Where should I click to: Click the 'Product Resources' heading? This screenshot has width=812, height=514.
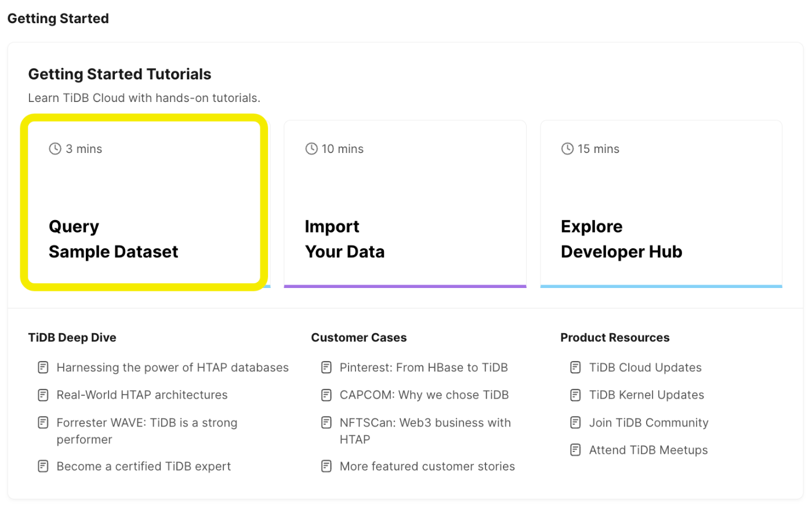[615, 337]
